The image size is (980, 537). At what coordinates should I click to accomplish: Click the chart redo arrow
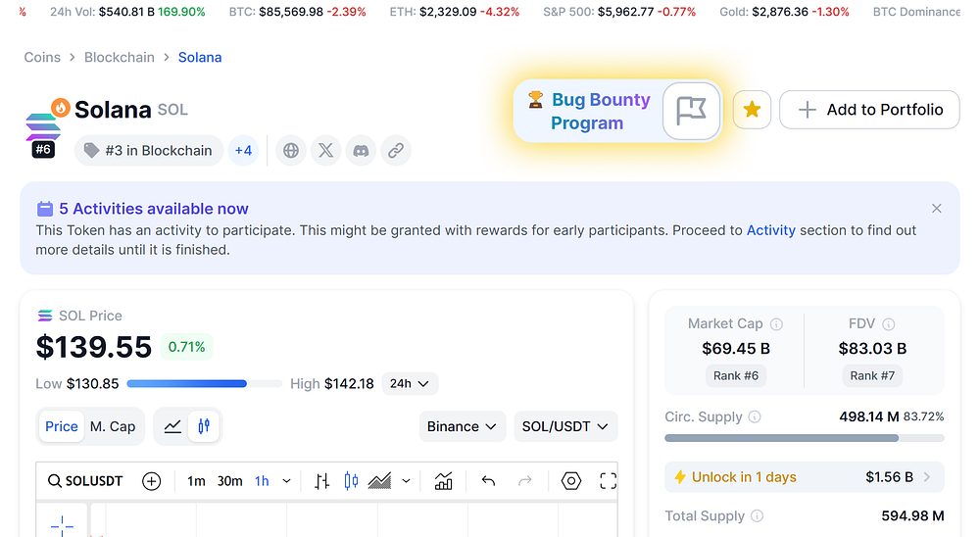(x=525, y=481)
